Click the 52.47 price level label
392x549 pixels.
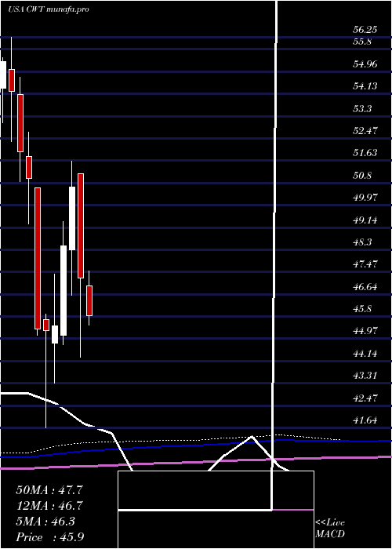click(x=365, y=131)
